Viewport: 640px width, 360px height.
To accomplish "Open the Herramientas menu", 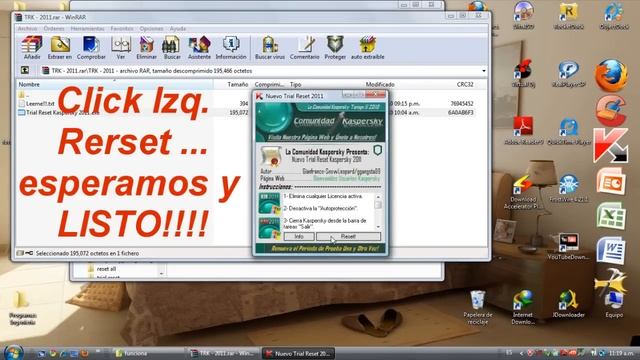I will point(87,29).
